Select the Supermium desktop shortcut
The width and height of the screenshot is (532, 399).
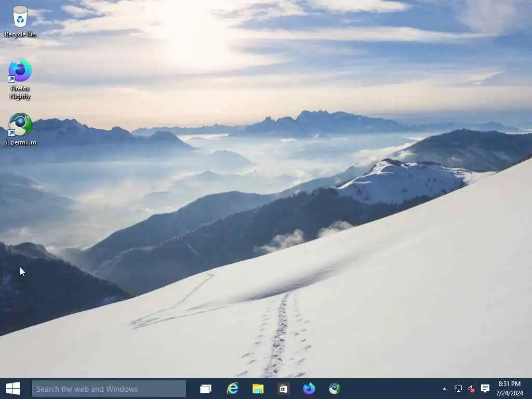[20, 129]
